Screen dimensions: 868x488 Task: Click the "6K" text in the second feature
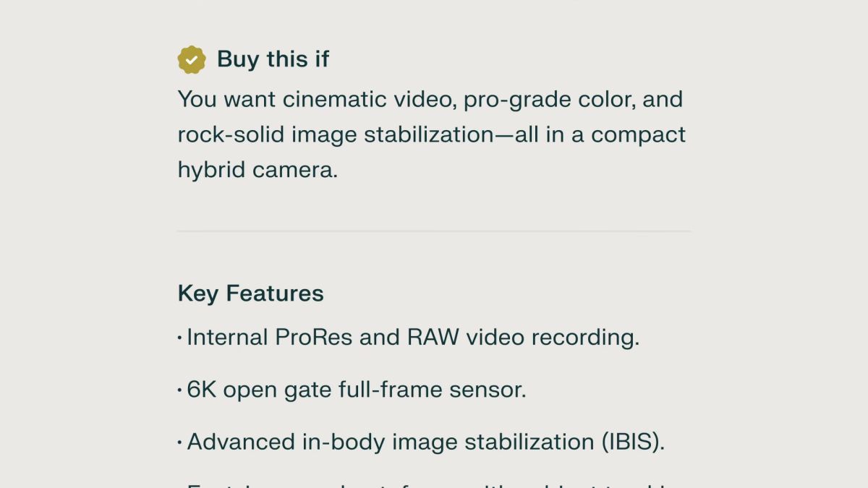202,390
